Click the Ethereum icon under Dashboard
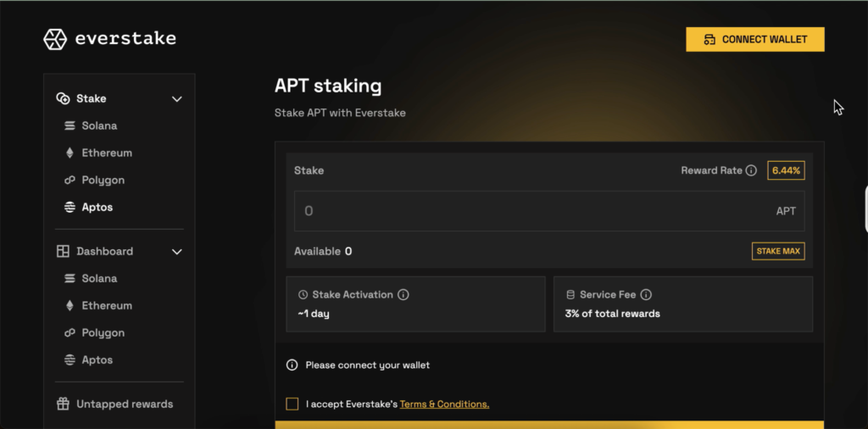This screenshot has width=868, height=429. [x=70, y=305]
